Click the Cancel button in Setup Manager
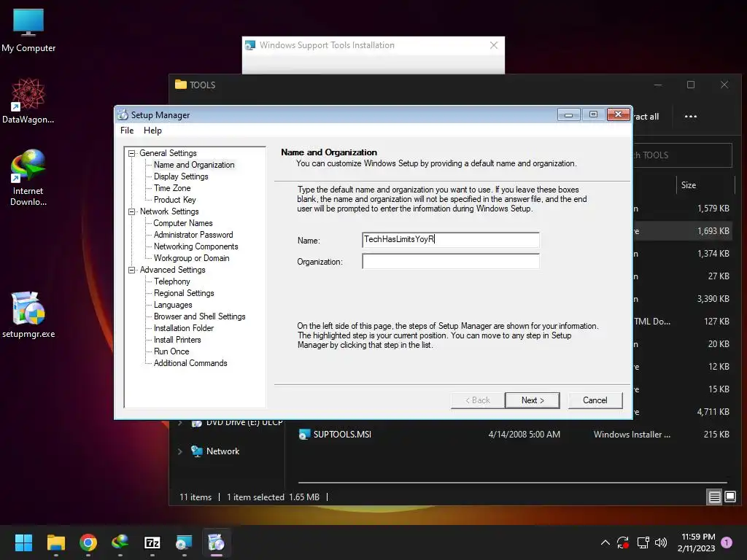747x560 pixels. (x=595, y=400)
